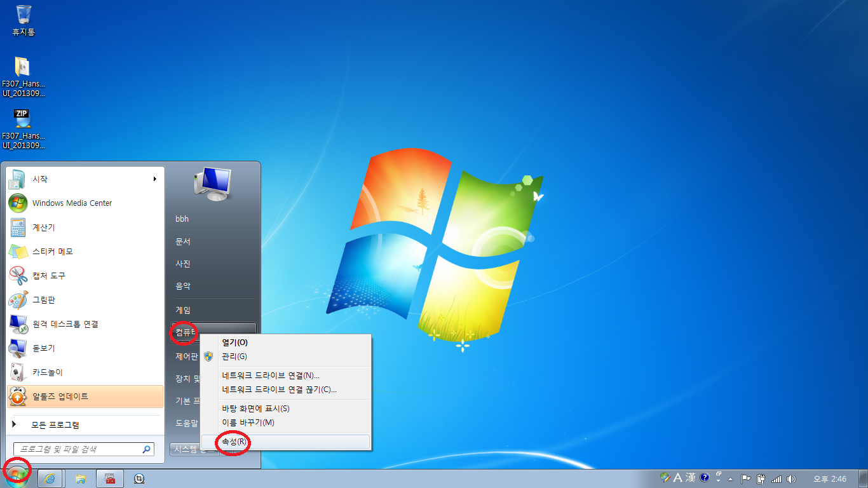Open 그림판 Paint from Start menu
Viewport: 868px width, 488px height.
coord(86,300)
